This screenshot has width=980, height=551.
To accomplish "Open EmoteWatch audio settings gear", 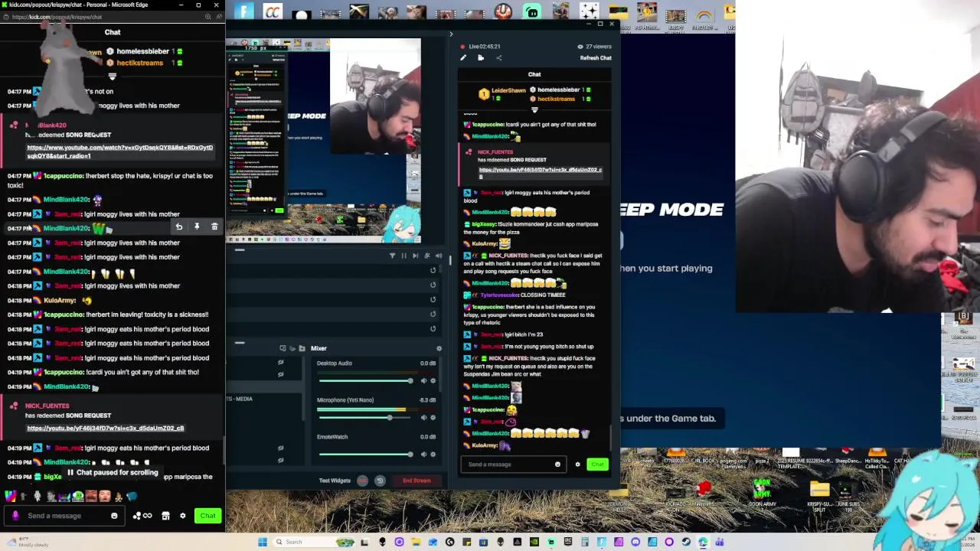I will click(433, 455).
